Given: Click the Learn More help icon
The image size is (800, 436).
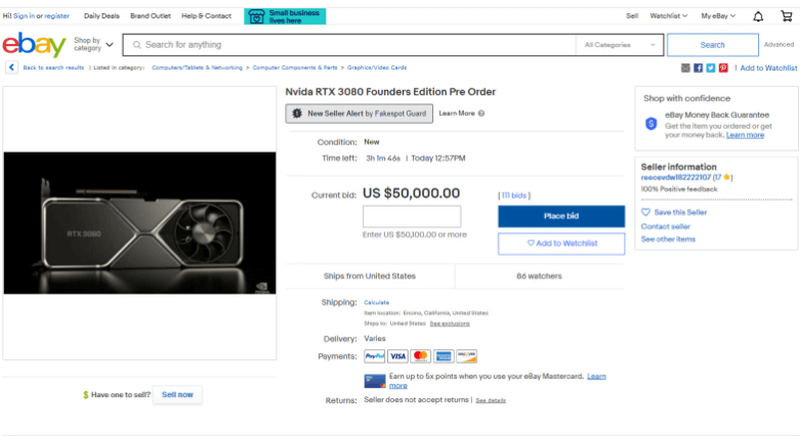Looking at the screenshot, I should [481, 113].
